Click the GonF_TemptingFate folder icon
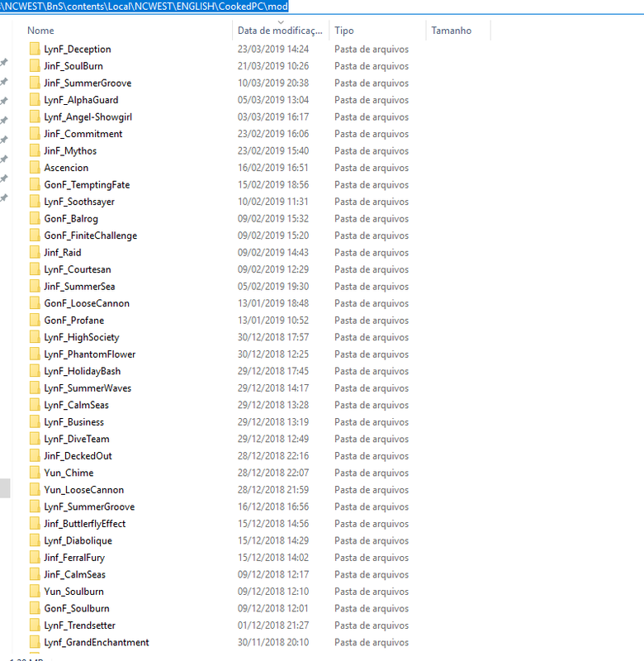 35,184
